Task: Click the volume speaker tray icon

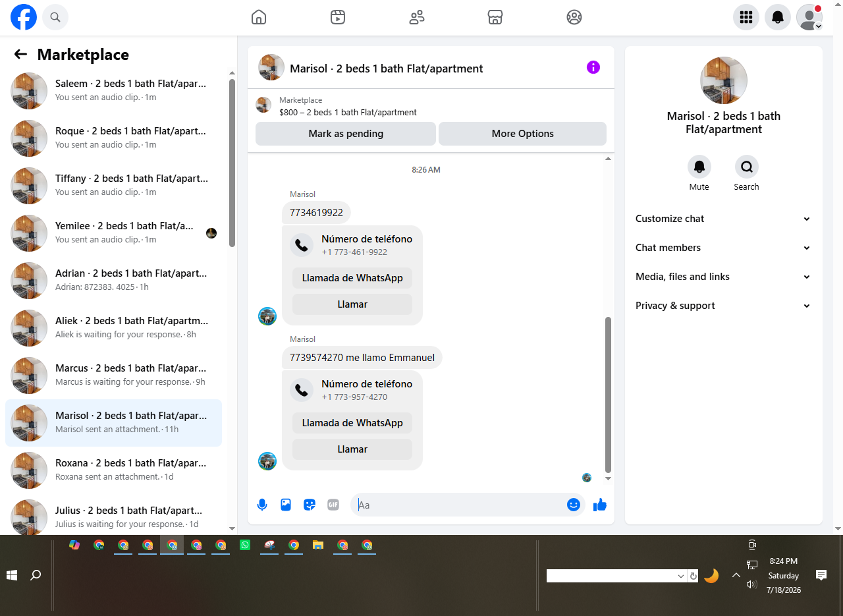Action: coord(751,584)
